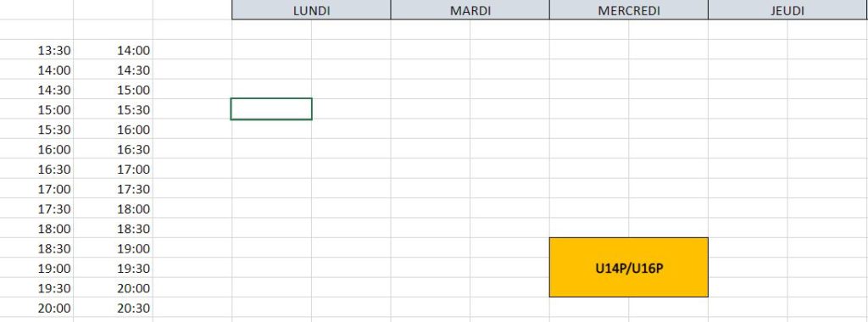Select the 19:00 end time cell in the 18:30 row

[113, 249]
